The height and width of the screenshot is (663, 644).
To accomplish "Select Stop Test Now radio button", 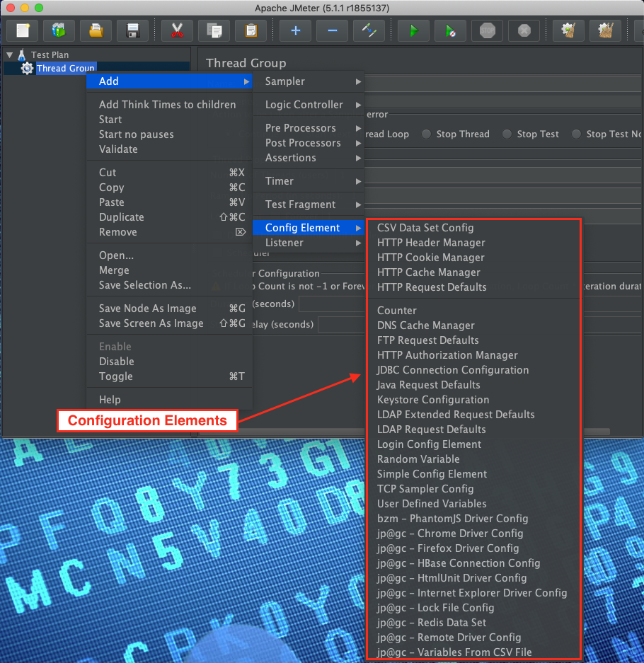I will pos(576,134).
